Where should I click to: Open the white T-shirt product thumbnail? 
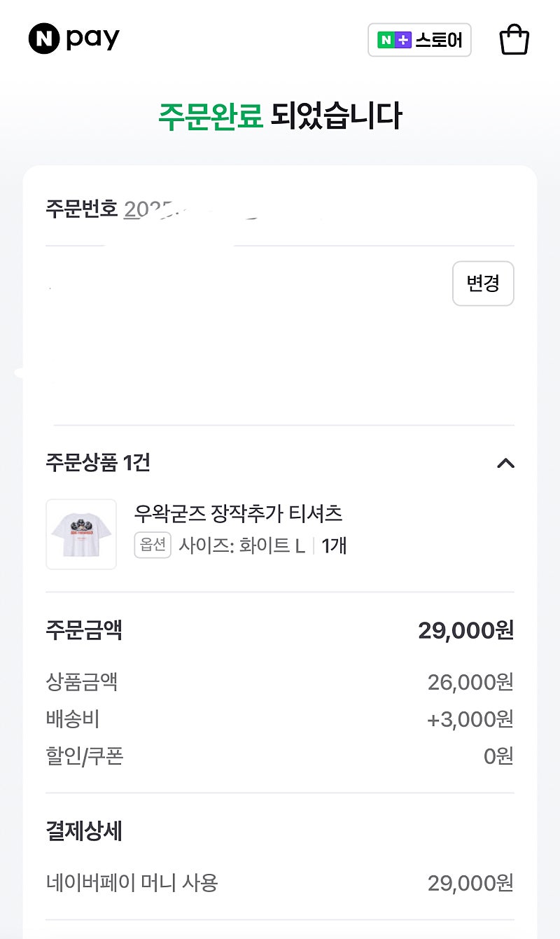point(81,534)
